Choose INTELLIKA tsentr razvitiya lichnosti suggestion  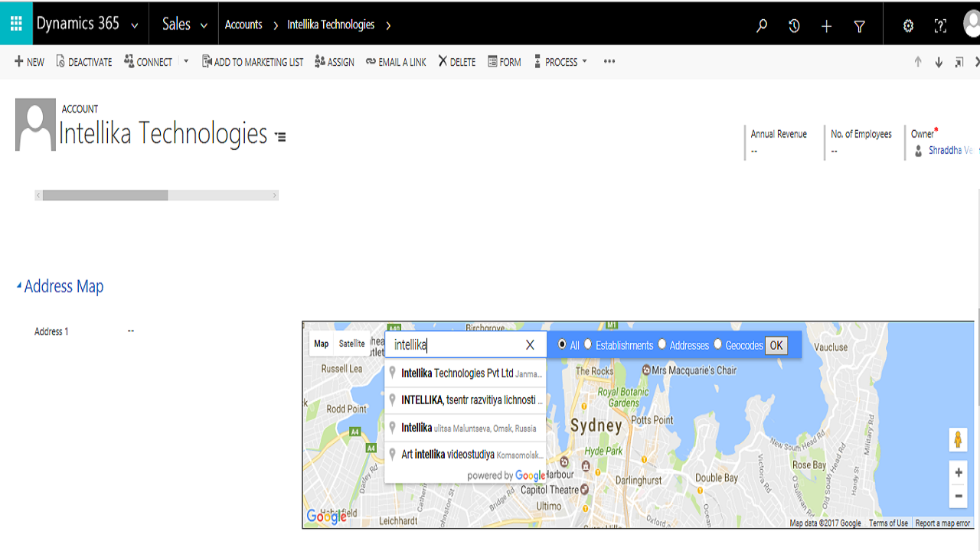coord(465,400)
